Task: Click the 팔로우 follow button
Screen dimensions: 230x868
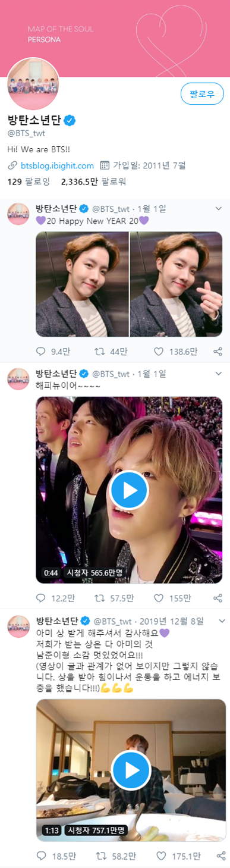Action: click(x=202, y=94)
